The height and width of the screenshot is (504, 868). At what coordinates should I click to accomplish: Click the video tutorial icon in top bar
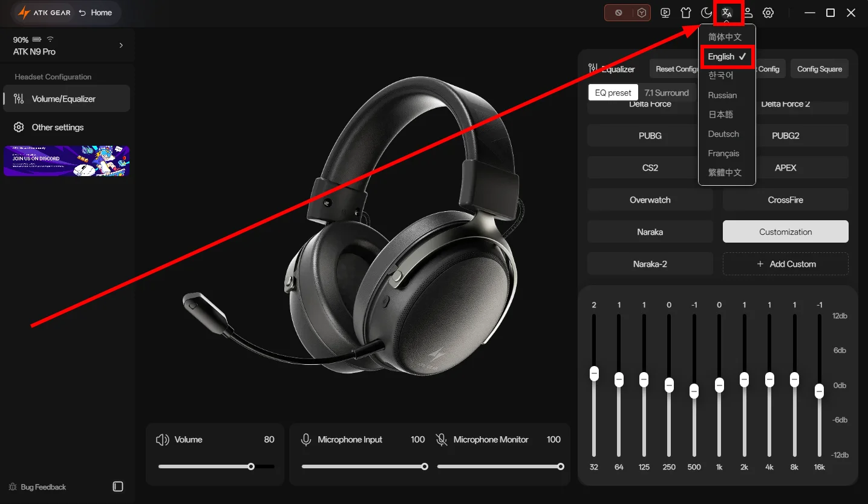665,13
